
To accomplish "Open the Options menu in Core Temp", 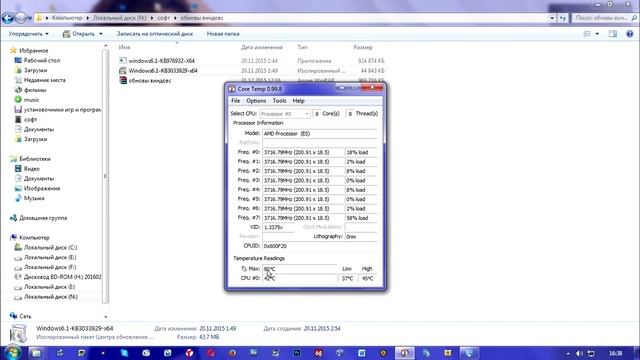I will [x=256, y=101].
